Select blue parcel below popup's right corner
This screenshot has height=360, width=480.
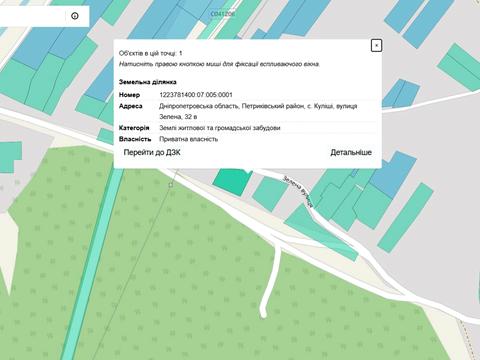(x=393, y=174)
